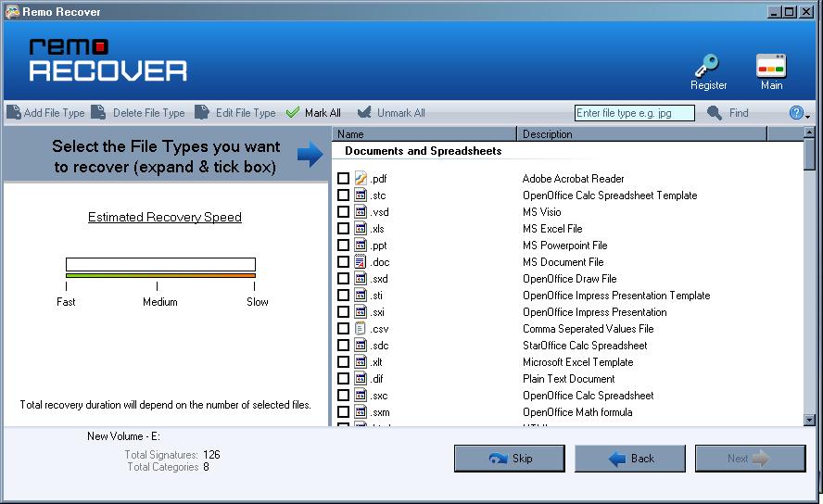Tick the .pdf checkbox
The width and height of the screenshot is (823, 504).
(343, 178)
